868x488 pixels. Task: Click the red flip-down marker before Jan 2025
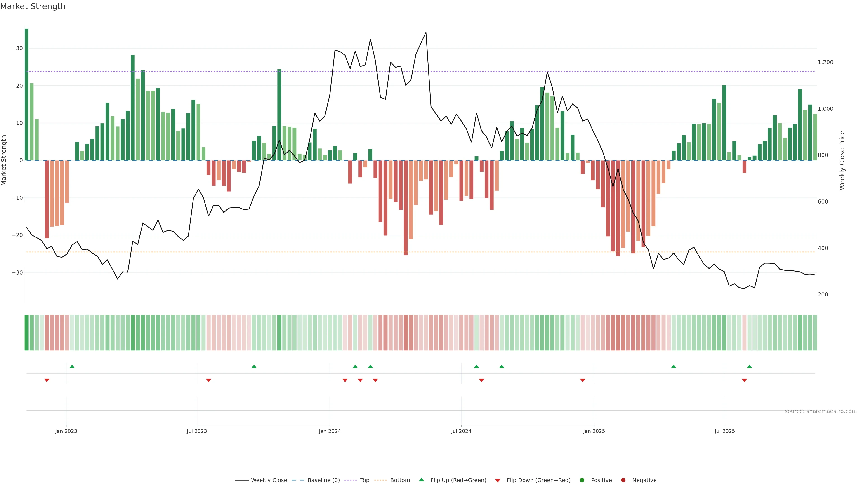[583, 380]
